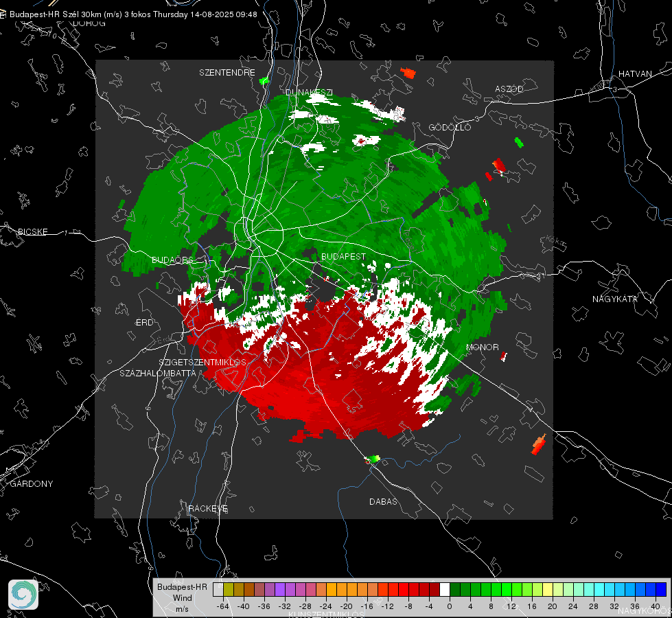Click the '-64' scale value
The image size is (672, 618).
click(x=223, y=606)
